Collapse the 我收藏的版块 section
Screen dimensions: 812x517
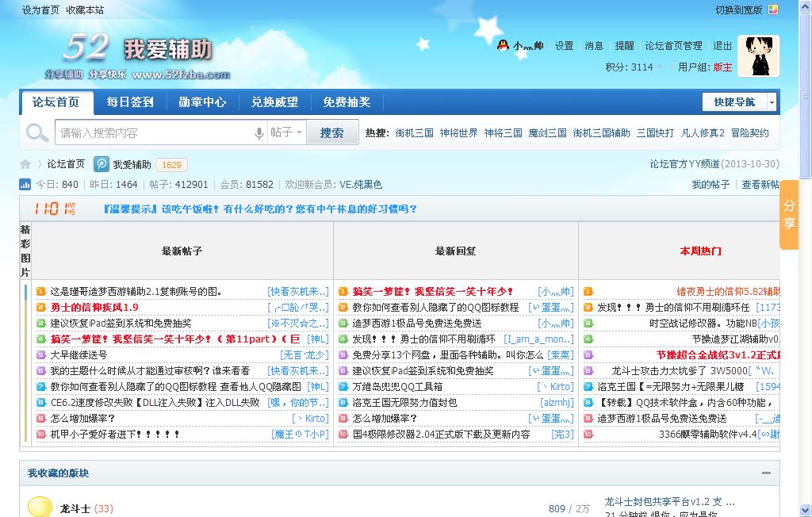tap(766, 473)
